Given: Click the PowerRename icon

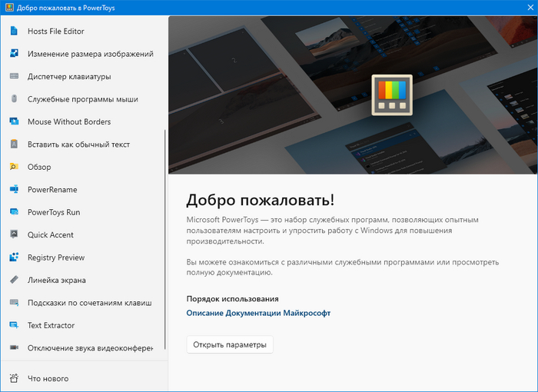Looking at the screenshot, I should click(14, 190).
